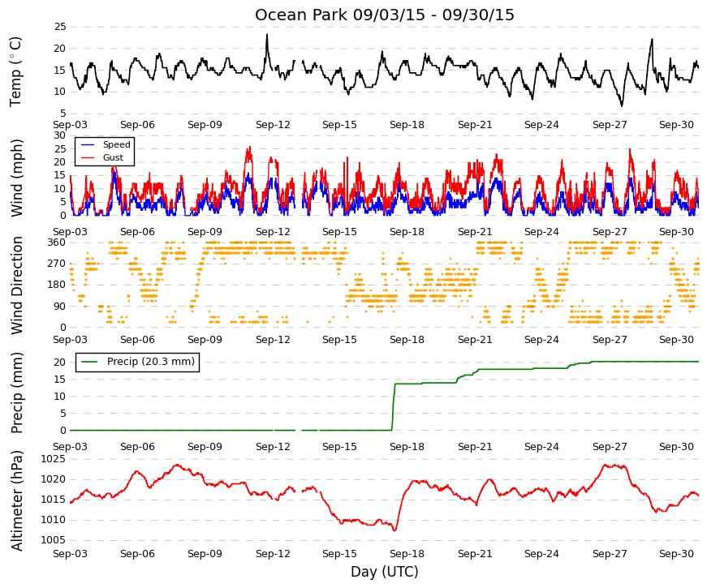This screenshot has height=588, width=707.
Task: Click the blue Speed legend line
Action: click(88, 144)
